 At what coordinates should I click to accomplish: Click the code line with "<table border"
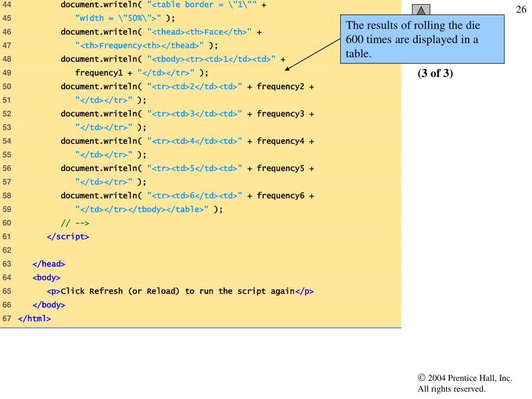[x=164, y=5]
